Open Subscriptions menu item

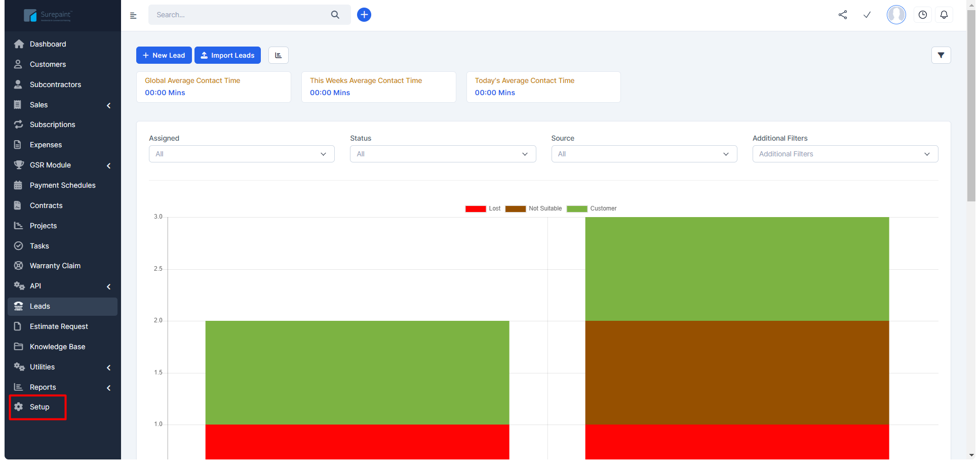click(x=63, y=124)
